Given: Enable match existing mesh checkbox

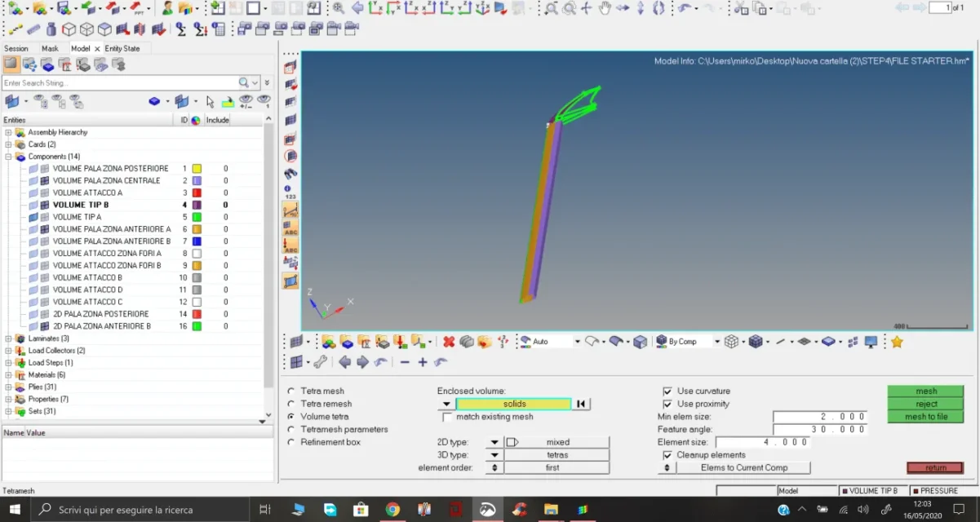Looking at the screenshot, I should [x=447, y=417].
